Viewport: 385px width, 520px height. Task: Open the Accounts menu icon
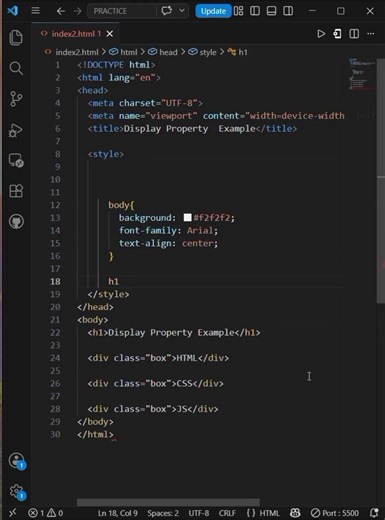(17, 460)
